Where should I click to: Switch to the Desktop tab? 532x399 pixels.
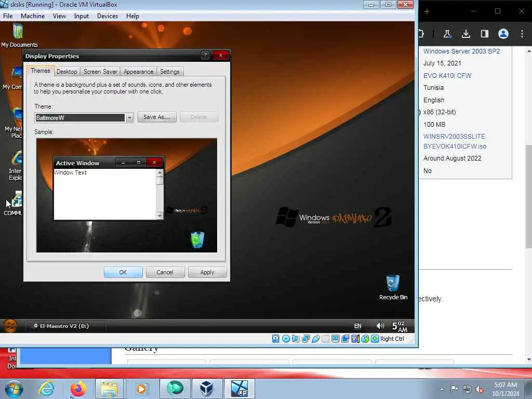point(66,72)
